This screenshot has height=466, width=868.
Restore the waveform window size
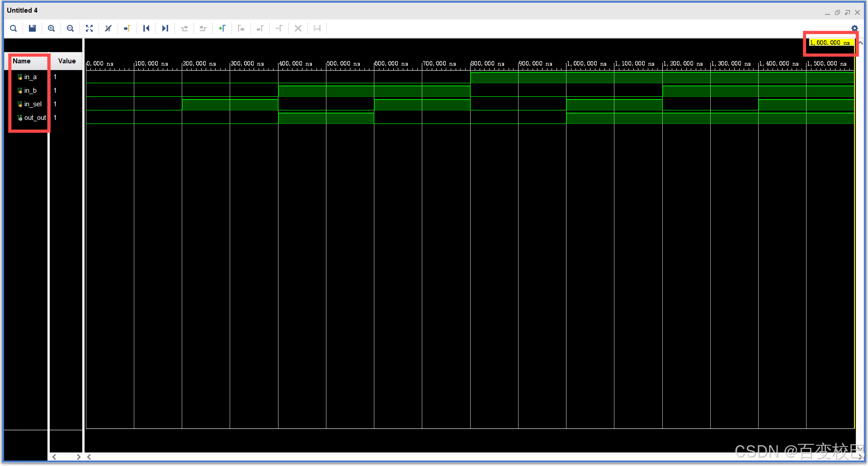tap(837, 13)
